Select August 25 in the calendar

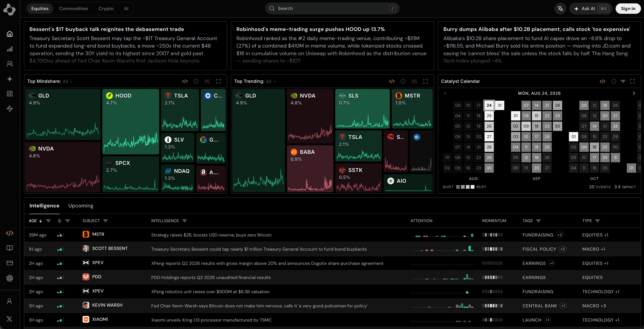489,116
